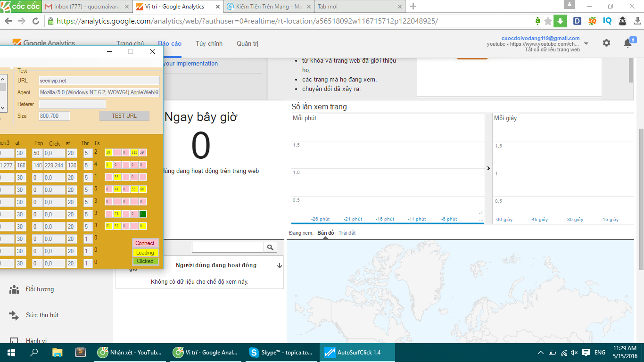Image resolution: width=644 pixels, height=362 pixels.
Task: Reload page with browser refresh icon
Action: pos(36,21)
